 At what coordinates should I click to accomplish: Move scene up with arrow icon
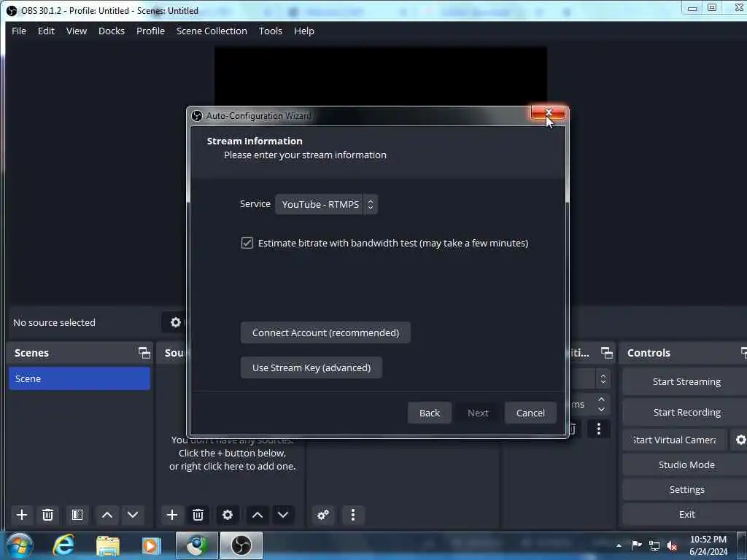(x=107, y=515)
